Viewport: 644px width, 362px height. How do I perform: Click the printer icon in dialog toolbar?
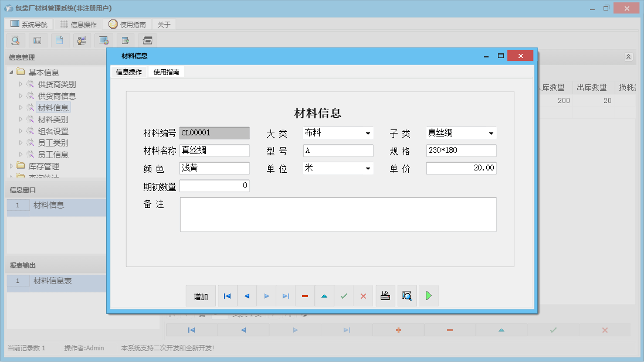[385, 296]
